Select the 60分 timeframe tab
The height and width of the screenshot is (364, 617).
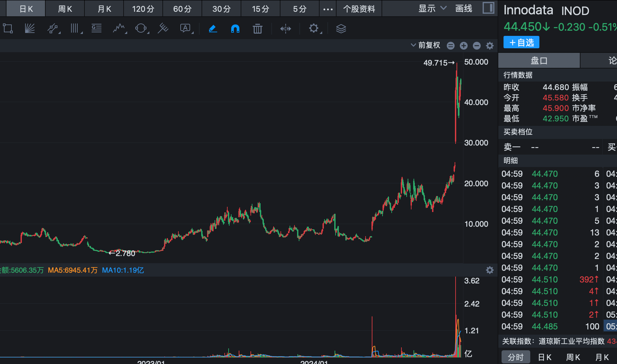coord(182,9)
